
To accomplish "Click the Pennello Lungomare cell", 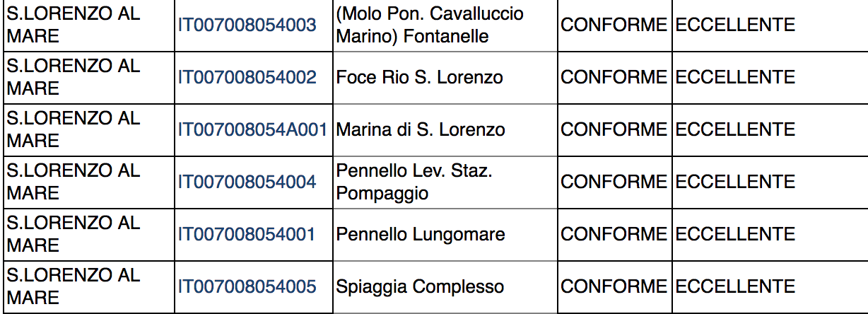I will tap(421, 234).
